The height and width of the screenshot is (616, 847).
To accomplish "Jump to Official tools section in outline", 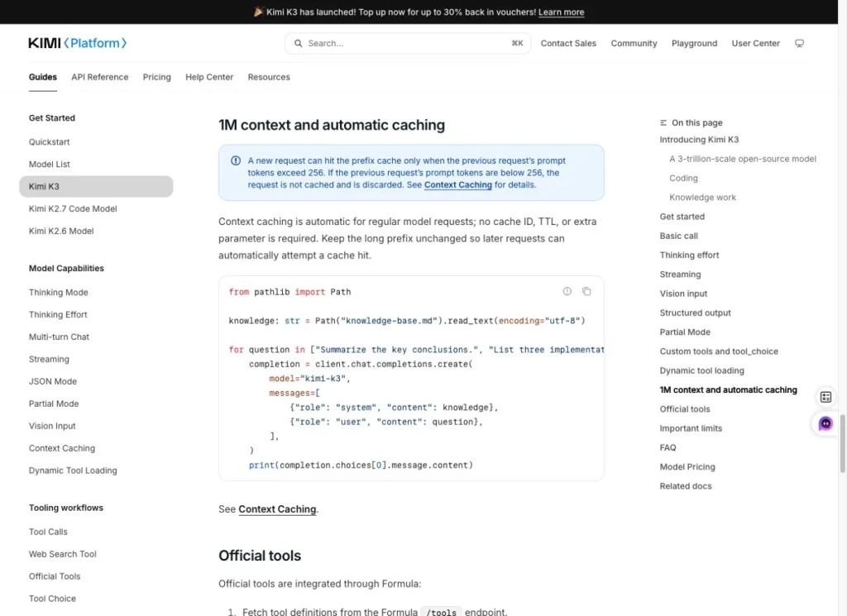I will 684,409.
